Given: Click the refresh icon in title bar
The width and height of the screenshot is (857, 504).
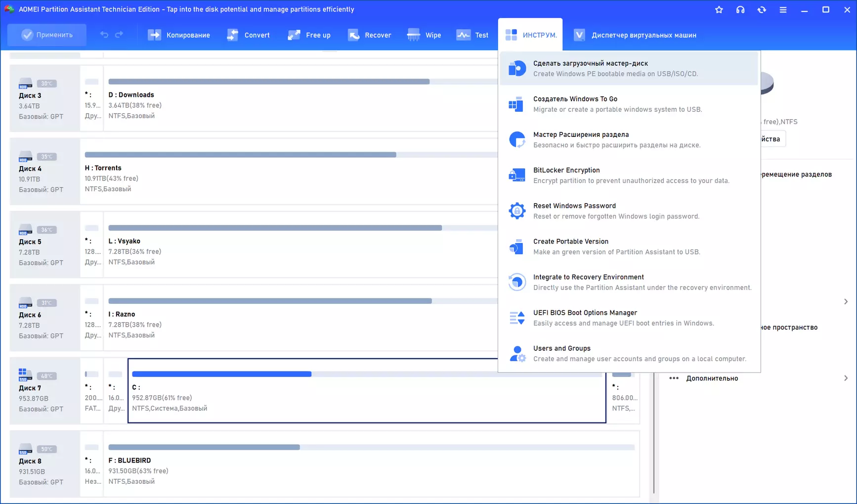Looking at the screenshot, I should [762, 9].
